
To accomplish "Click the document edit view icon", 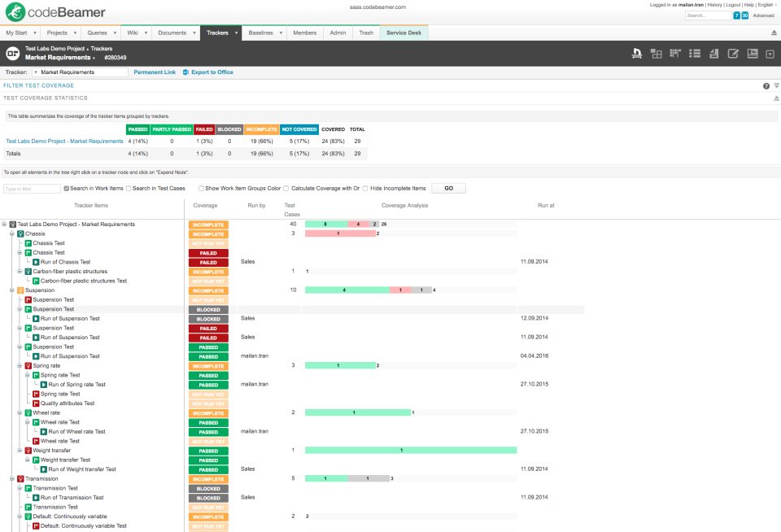I will tap(733, 54).
